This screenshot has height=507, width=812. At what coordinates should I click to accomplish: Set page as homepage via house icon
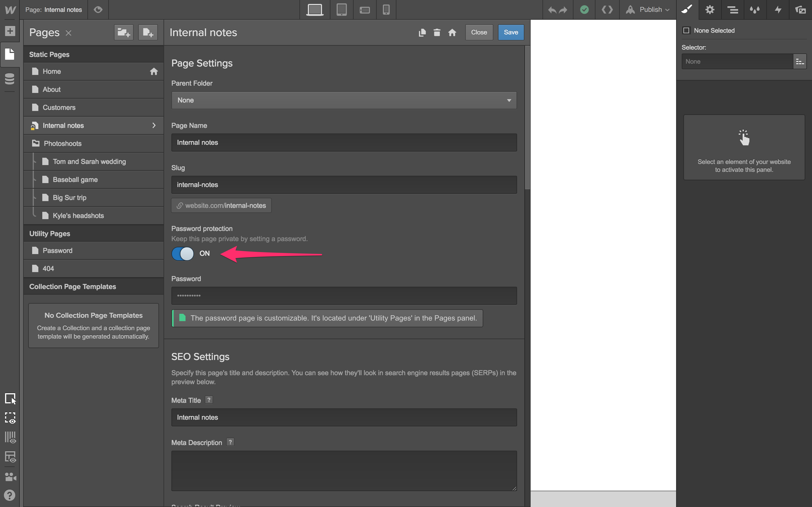(x=452, y=32)
